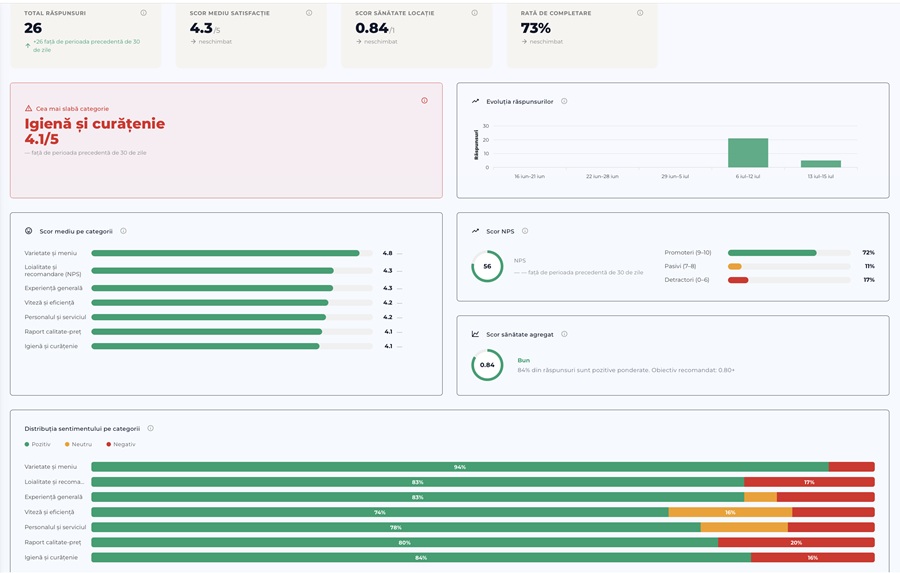Click the 13 iul-15 iul chart bar
Image resolution: width=900 pixels, height=573 pixels.
point(821,164)
